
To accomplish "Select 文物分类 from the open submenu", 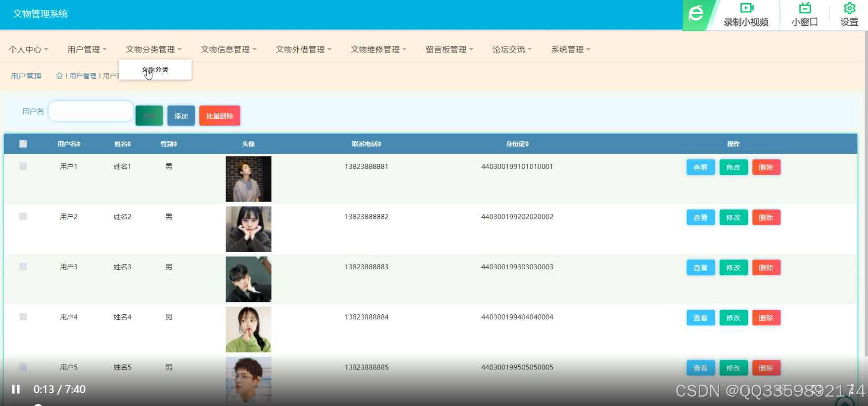I will [x=155, y=70].
